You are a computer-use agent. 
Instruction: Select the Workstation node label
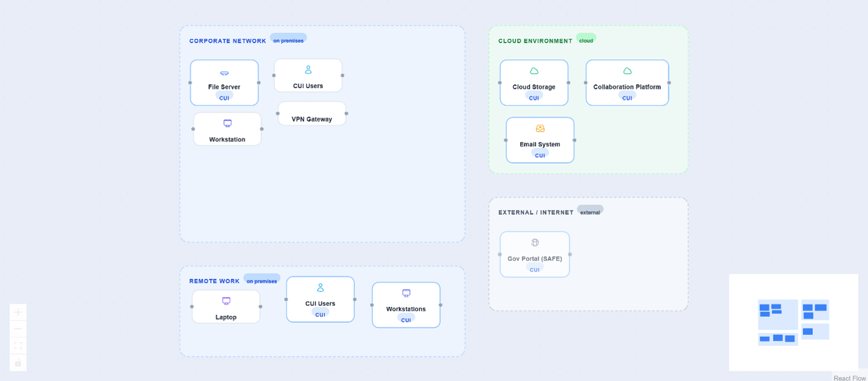click(x=227, y=140)
